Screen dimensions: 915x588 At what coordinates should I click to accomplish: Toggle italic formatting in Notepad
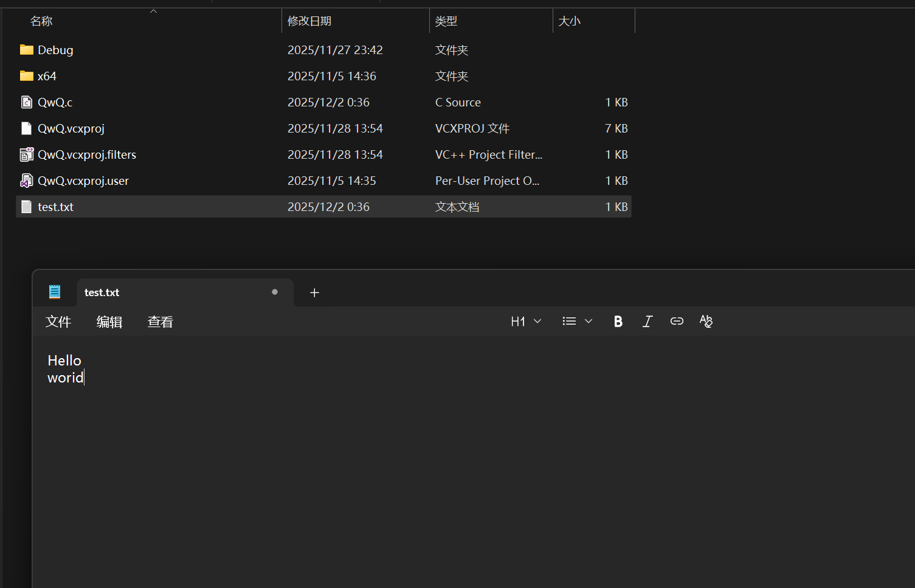pyautogui.click(x=647, y=321)
